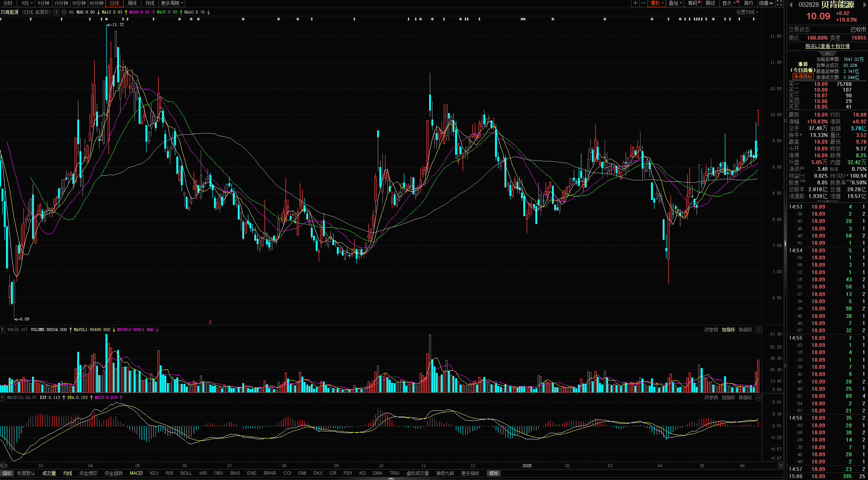The height and width of the screenshot is (480, 868).
Task: Select the 日线 daily tab
Action: point(115,3)
